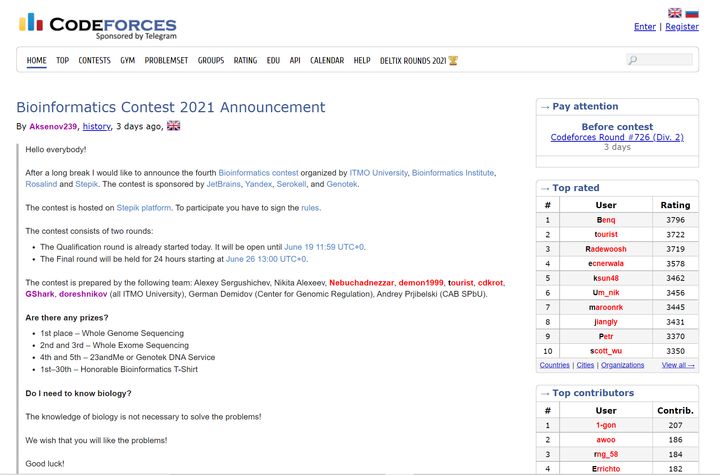Click the search magnifier icon
The width and height of the screenshot is (720, 475).
coord(633,60)
